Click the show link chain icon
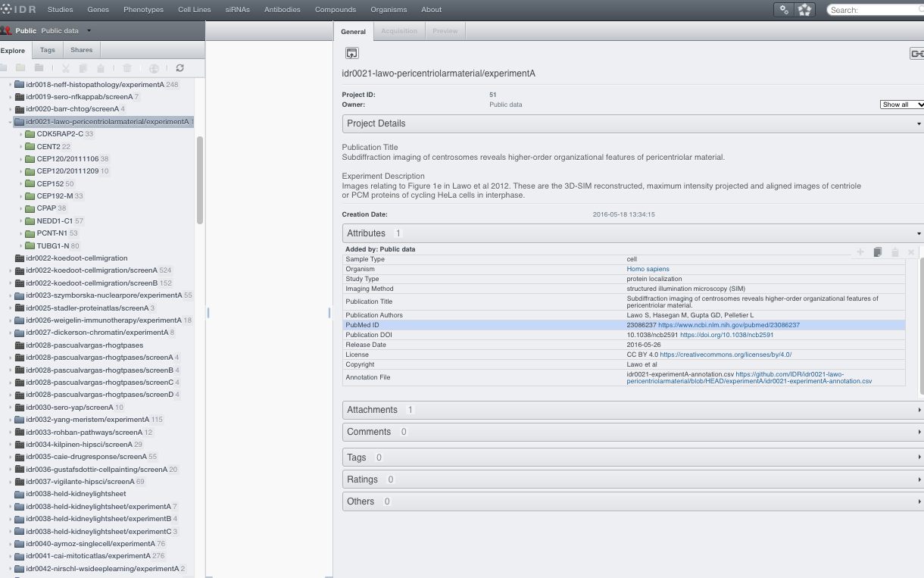Screen dimensions: 924x578 click(x=916, y=53)
